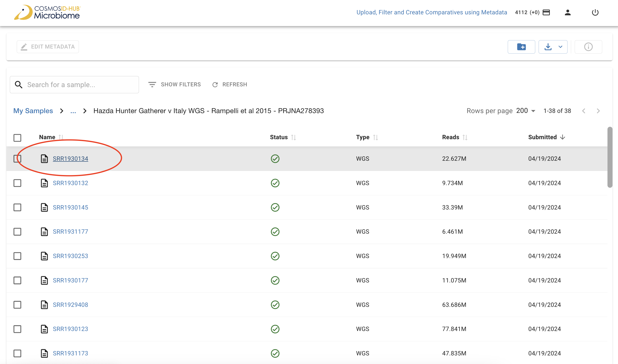Viewport: 618px width, 364px height.
Task: Click the power logout icon
Action: [x=595, y=12]
